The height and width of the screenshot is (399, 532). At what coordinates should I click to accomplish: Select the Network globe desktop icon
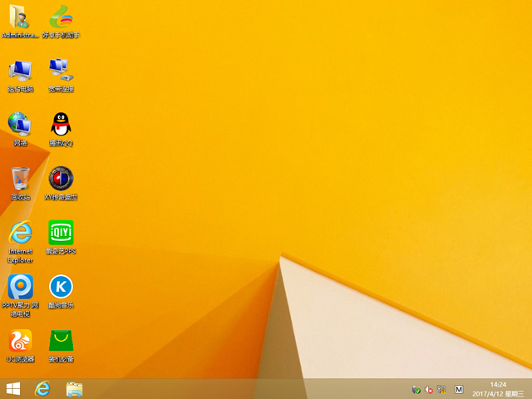coord(20,125)
